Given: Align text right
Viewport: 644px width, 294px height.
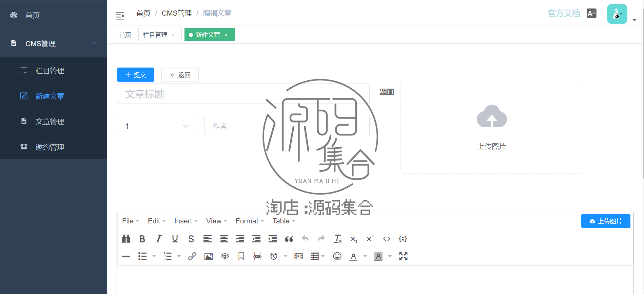Looking at the screenshot, I should 240,239.
